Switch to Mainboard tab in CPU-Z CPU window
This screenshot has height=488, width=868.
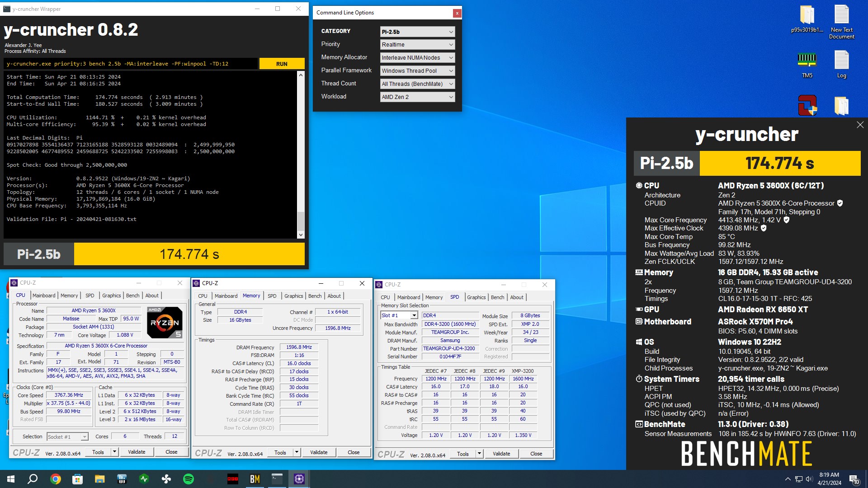(x=44, y=296)
